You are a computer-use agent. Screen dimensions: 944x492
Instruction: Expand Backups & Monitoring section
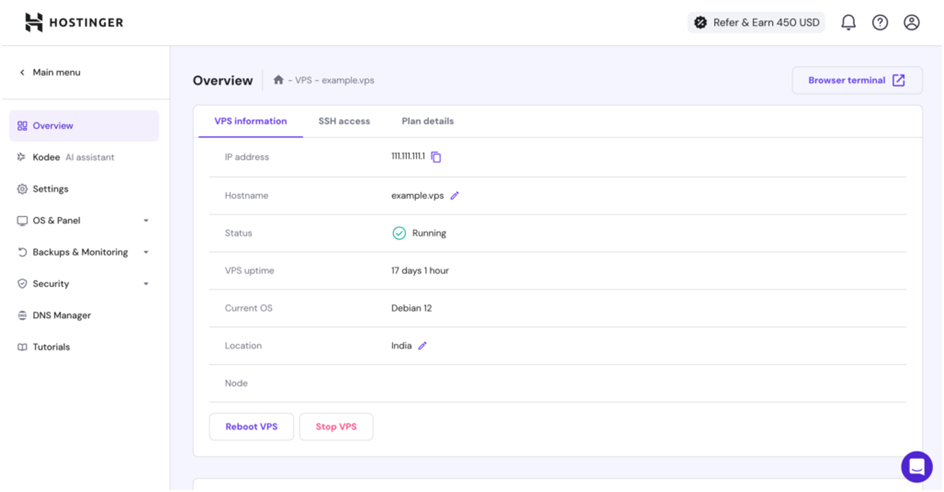click(x=84, y=252)
